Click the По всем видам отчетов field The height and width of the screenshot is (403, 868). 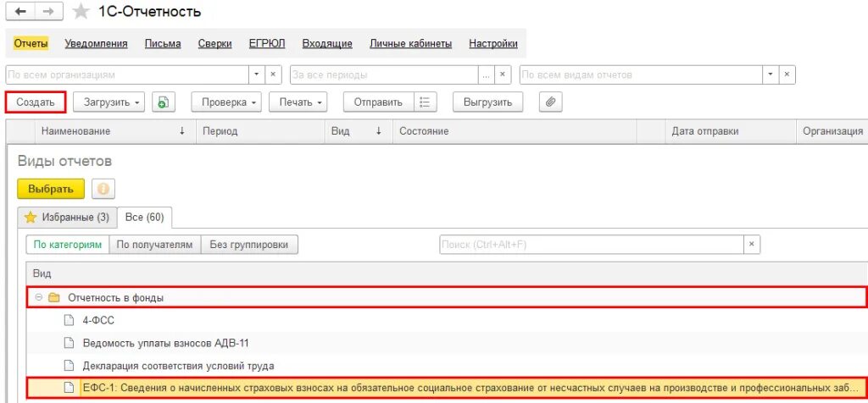tap(641, 75)
